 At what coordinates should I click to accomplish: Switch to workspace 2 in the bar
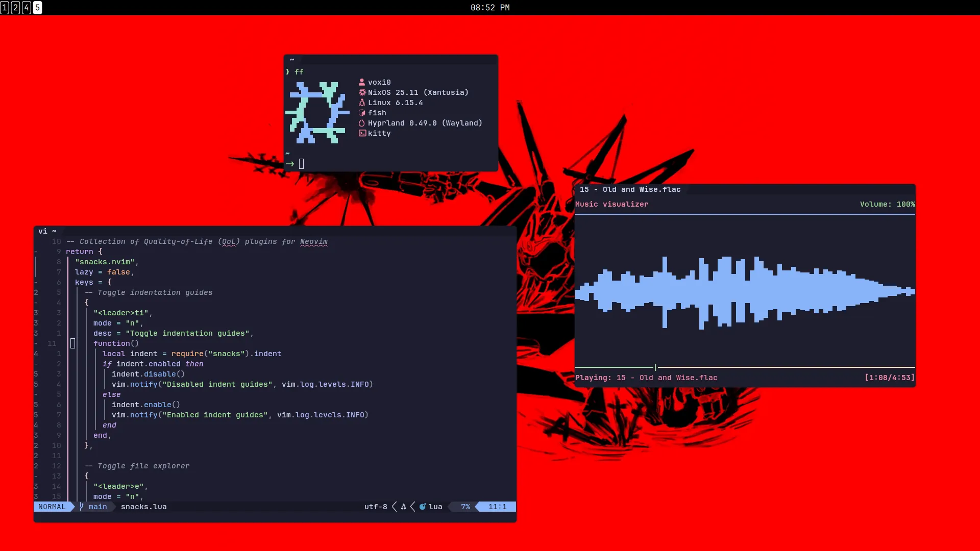pos(15,8)
